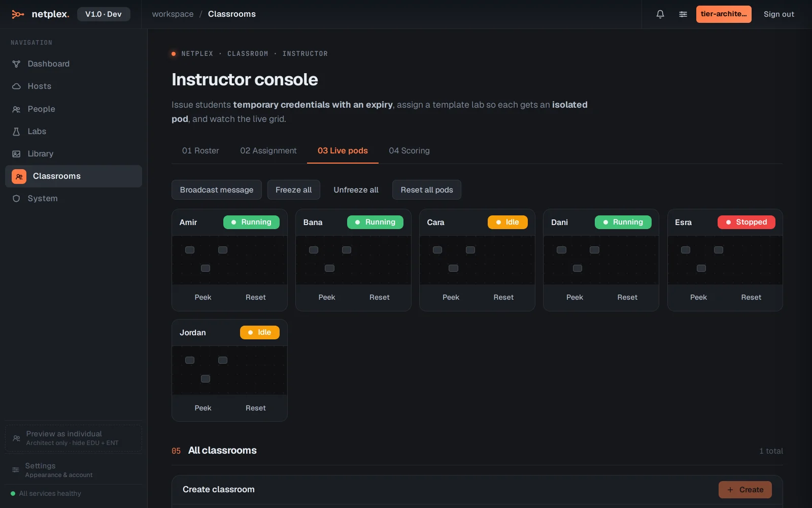Click the People sidebar icon
The height and width of the screenshot is (508, 812).
click(16, 109)
